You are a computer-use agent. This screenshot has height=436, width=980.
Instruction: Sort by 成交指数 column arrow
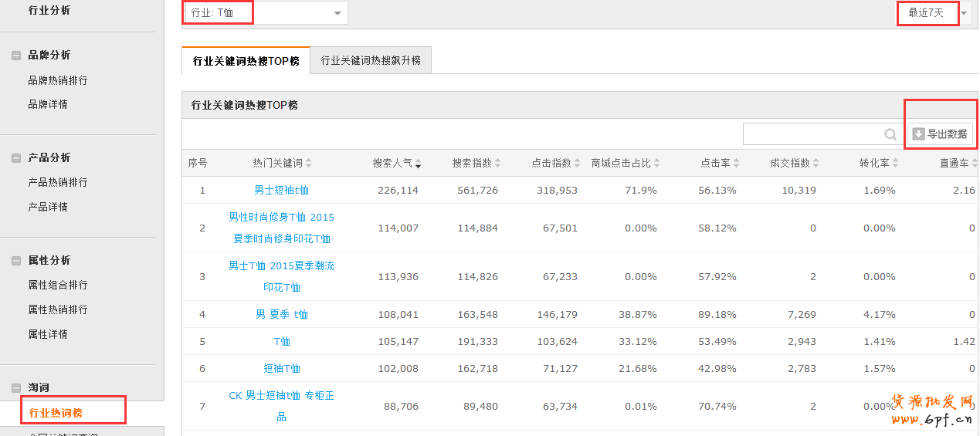(x=816, y=164)
